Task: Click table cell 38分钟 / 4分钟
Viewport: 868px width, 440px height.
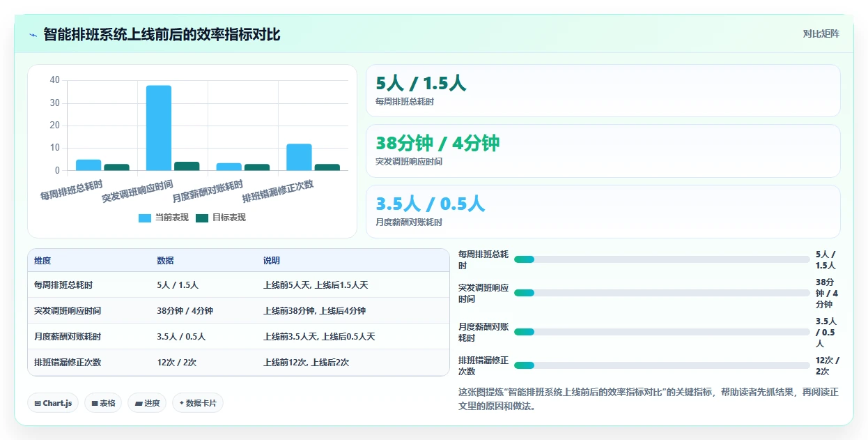Action: click(185, 311)
